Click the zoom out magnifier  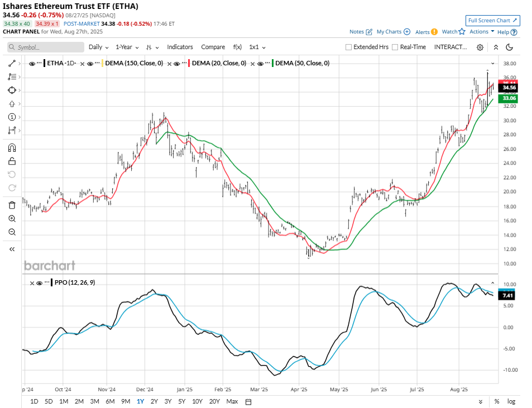pos(12,232)
